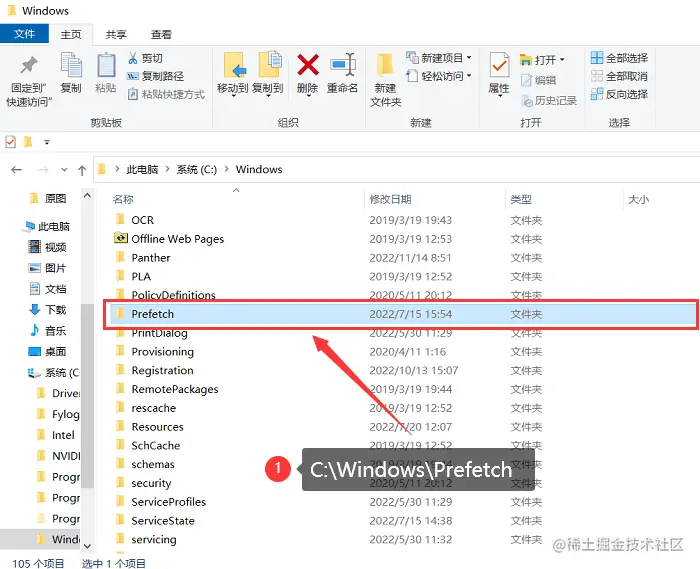Image resolution: width=700 pixels, height=569 pixels.
Task: Open Easy access (轻松访问) dropdown
Action: coord(439,76)
